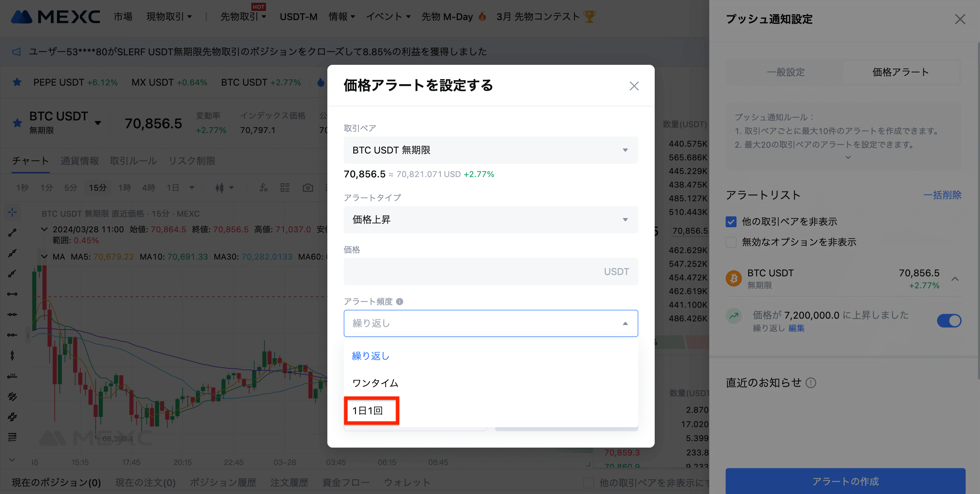
Task: Select 1日1回 from the frequency list
Action: 368,410
